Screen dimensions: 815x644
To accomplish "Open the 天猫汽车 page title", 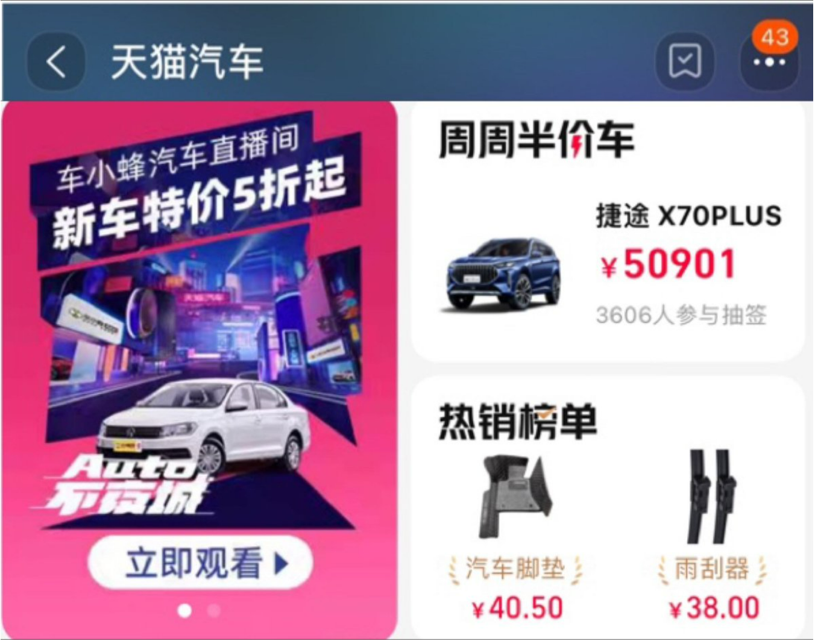I will point(187,61).
